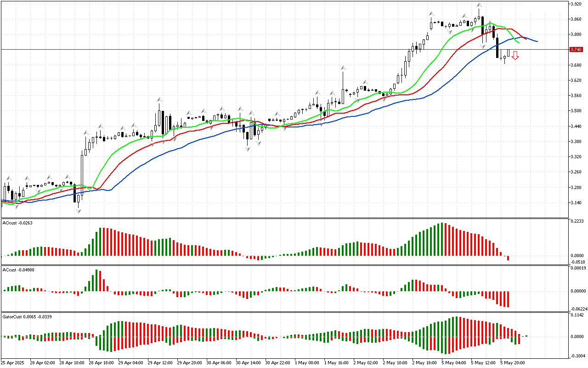Screen dimensions: 588x368
Task: Click the last red bar in the ACcust histogram
Action: (508, 299)
